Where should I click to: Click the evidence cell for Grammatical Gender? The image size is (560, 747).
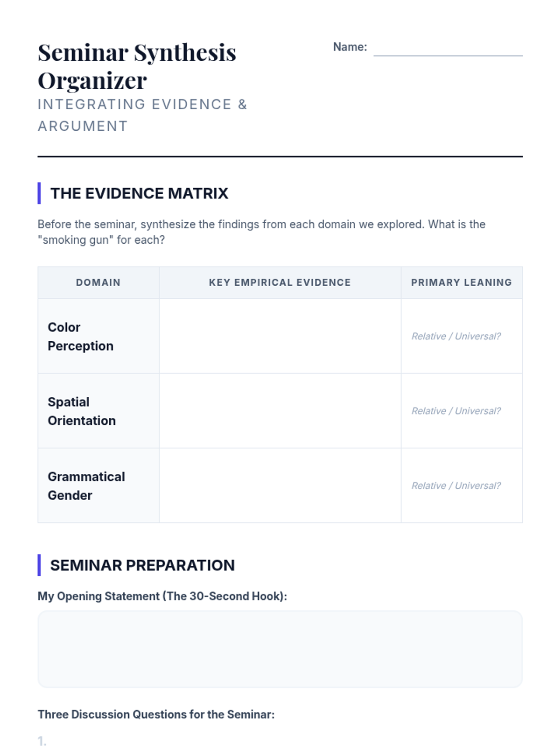point(280,486)
